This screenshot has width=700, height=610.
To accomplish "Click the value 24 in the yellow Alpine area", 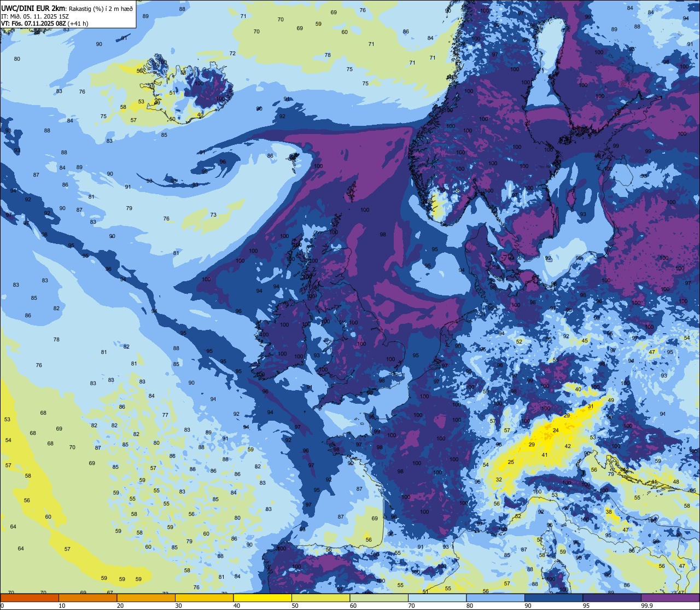I will pos(556,431).
